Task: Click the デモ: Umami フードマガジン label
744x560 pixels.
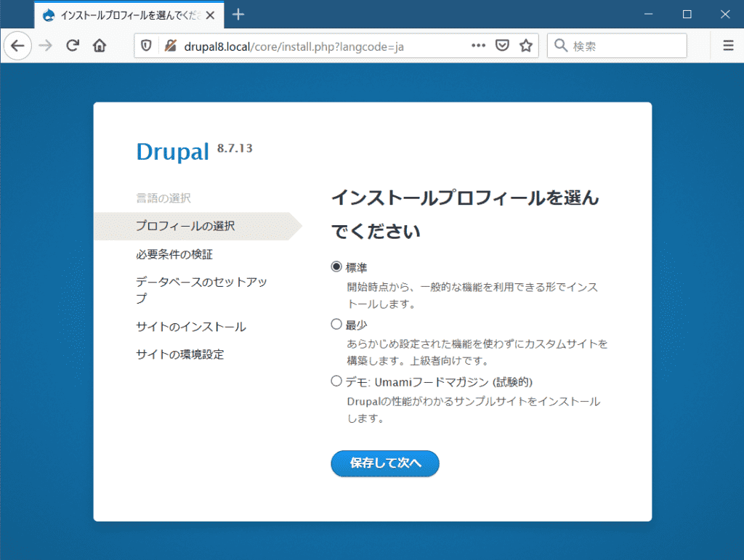Action: point(439,382)
